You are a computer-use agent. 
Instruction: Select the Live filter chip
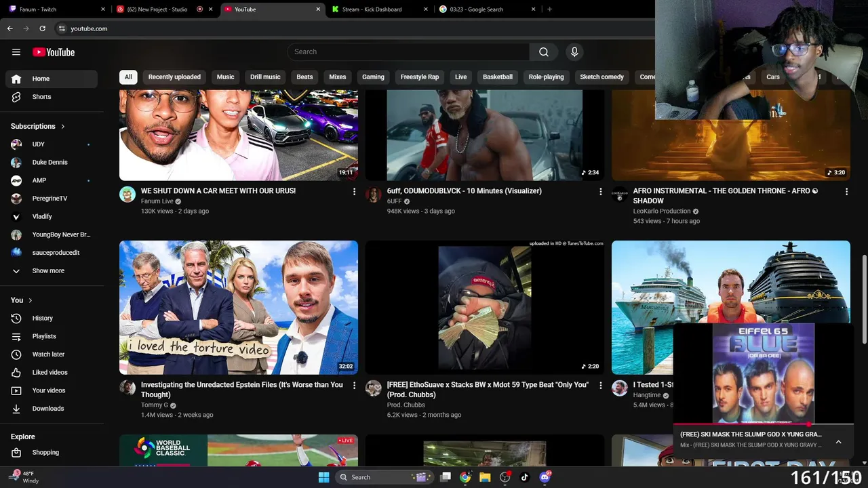461,77
